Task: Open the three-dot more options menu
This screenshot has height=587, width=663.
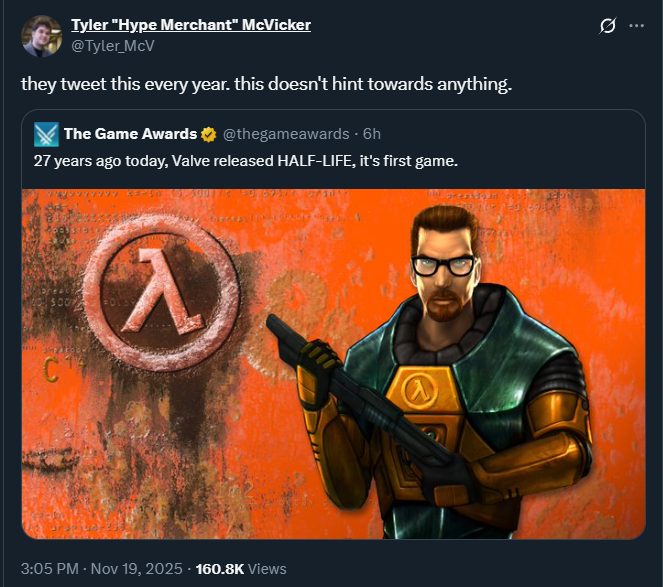Action: (x=636, y=26)
